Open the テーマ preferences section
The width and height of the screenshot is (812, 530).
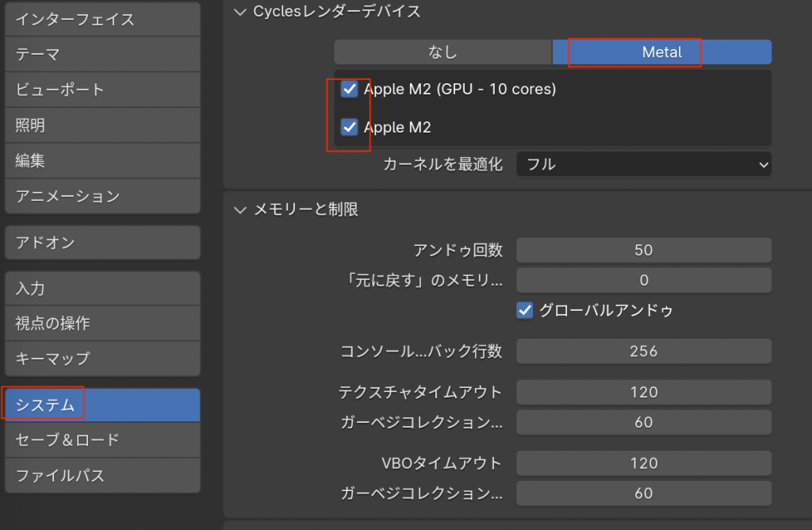(101, 55)
